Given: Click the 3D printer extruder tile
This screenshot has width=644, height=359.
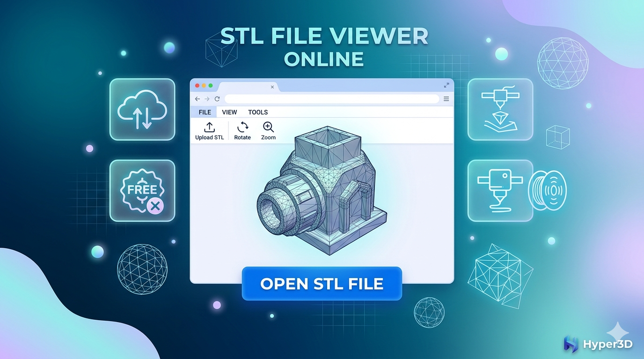Looking at the screenshot, I should 500,191.
